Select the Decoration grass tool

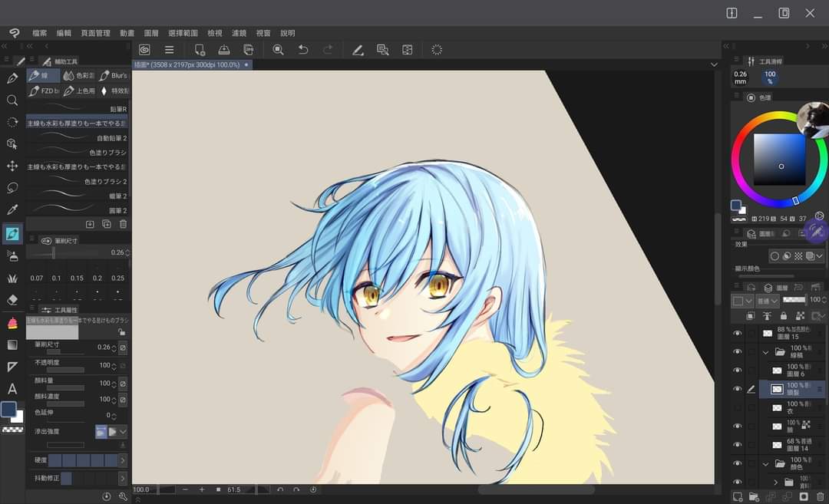12,278
